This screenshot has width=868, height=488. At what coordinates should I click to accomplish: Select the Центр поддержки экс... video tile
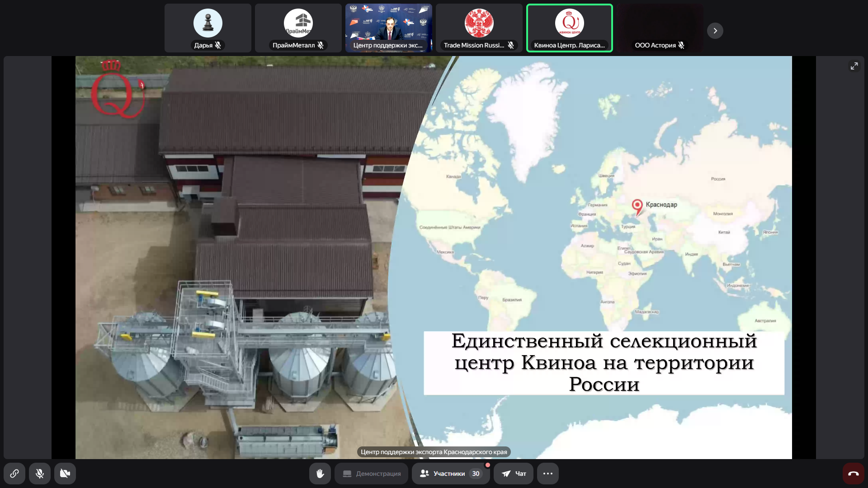click(x=389, y=28)
